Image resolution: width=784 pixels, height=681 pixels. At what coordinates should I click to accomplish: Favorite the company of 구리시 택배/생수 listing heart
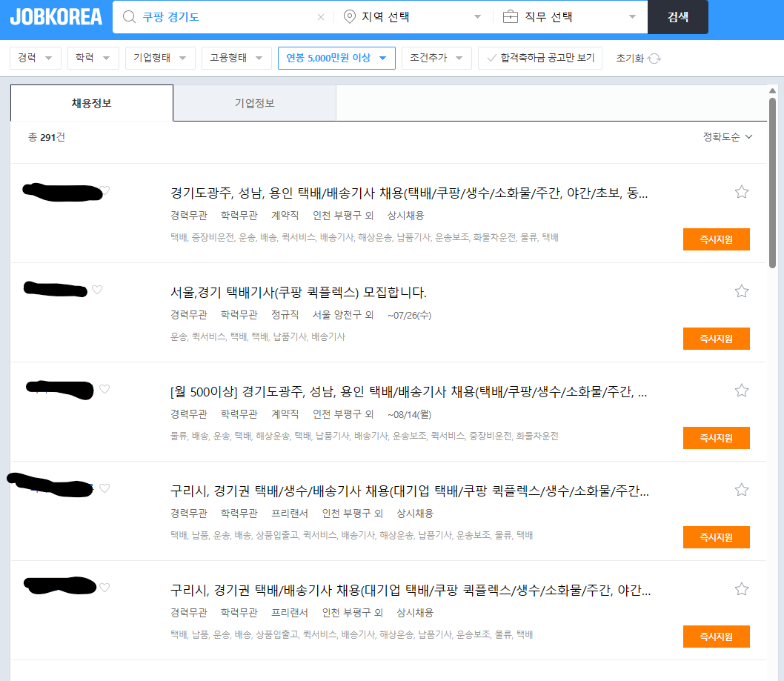(104, 488)
